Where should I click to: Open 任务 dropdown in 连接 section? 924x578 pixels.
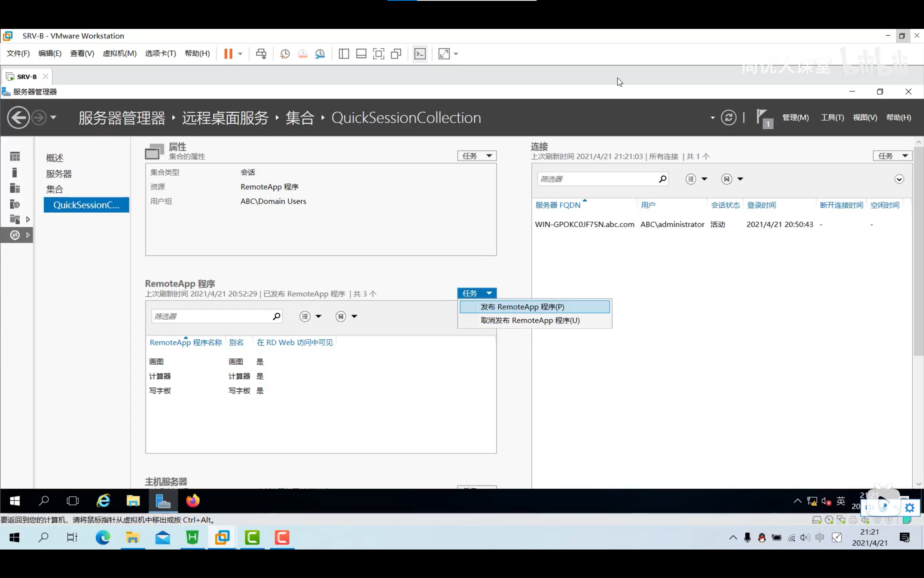(x=893, y=156)
